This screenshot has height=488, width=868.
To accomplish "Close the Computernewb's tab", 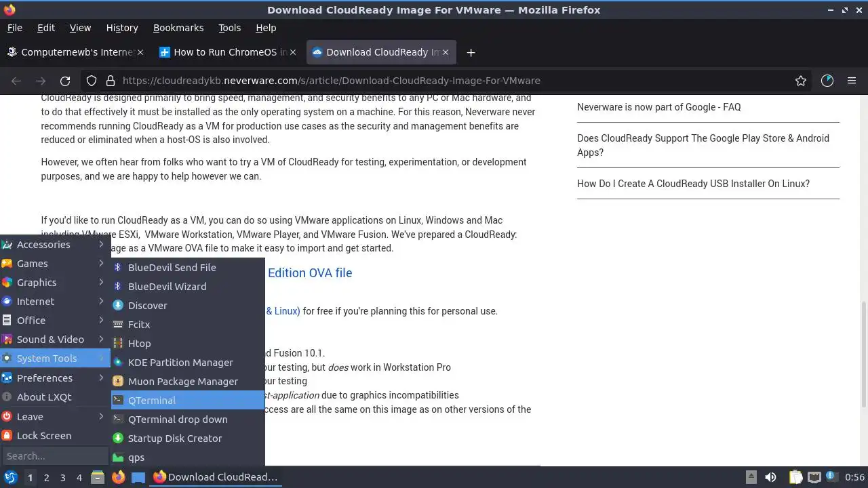I will (140, 52).
